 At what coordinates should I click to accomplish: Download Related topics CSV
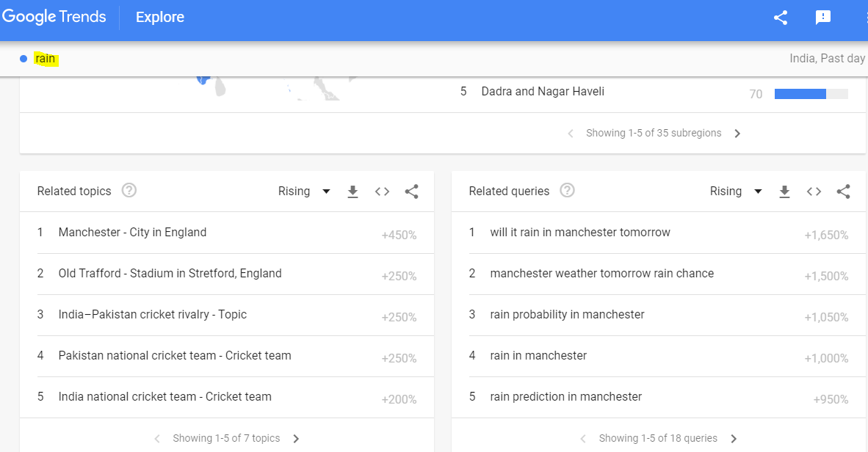(x=352, y=192)
